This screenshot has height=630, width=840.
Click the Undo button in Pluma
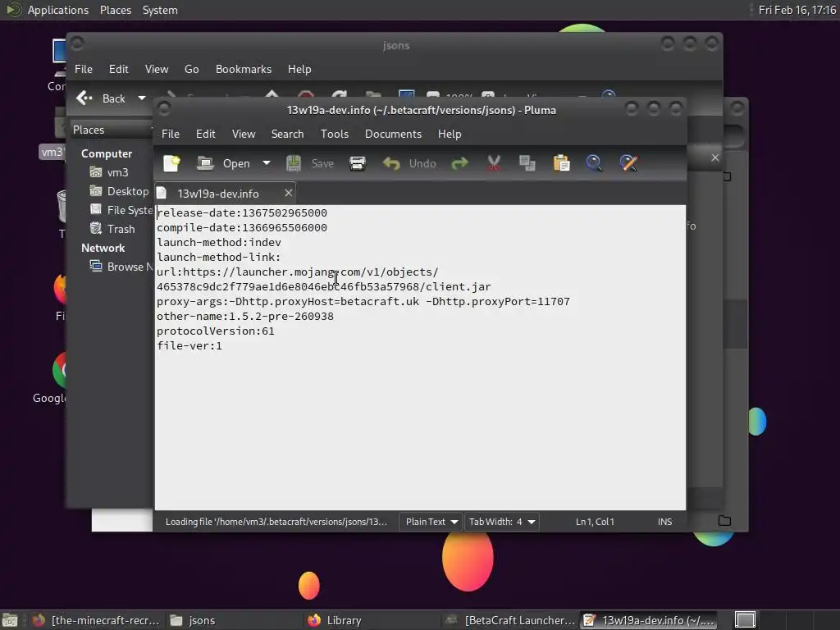(x=410, y=163)
